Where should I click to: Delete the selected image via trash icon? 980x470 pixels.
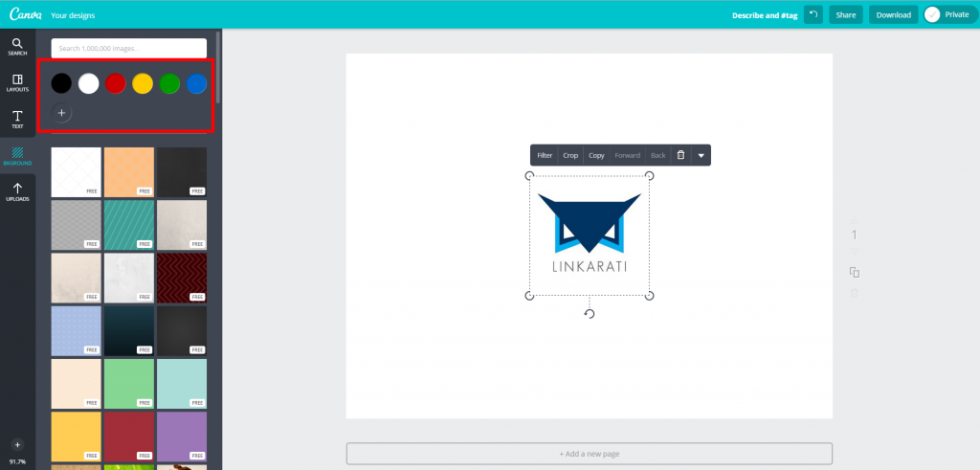[681, 155]
